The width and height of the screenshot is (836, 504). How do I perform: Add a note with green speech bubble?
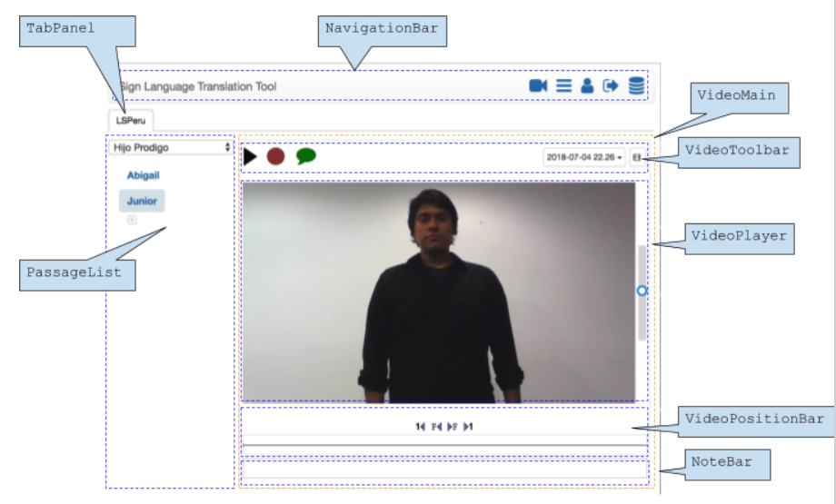[x=306, y=156]
